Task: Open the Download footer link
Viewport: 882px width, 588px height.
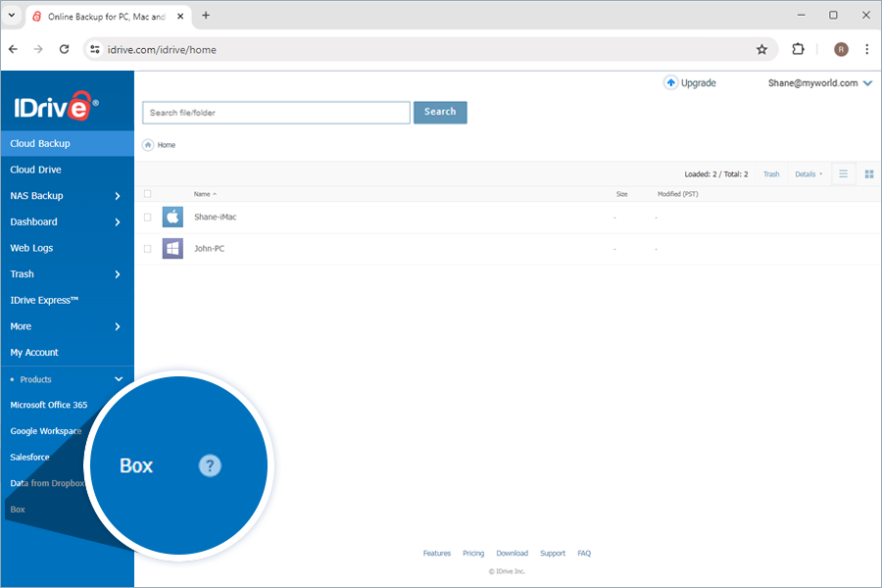Action: [512, 553]
